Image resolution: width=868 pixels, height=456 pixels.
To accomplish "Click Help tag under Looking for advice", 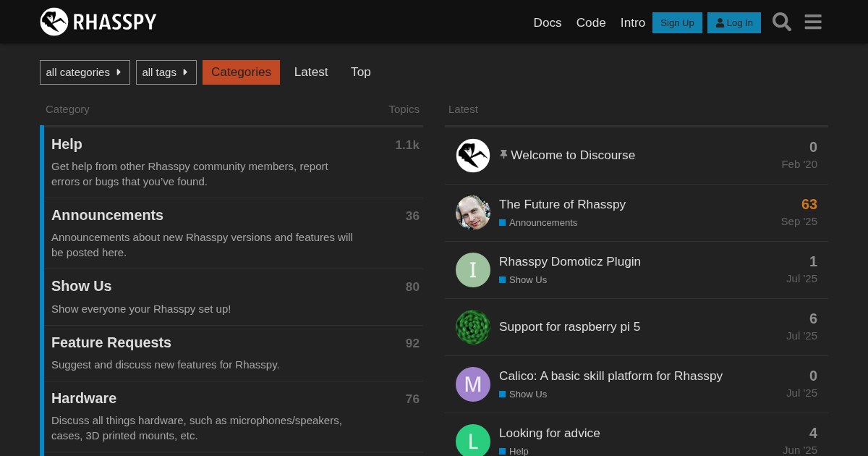I will pyautogui.click(x=514, y=451).
